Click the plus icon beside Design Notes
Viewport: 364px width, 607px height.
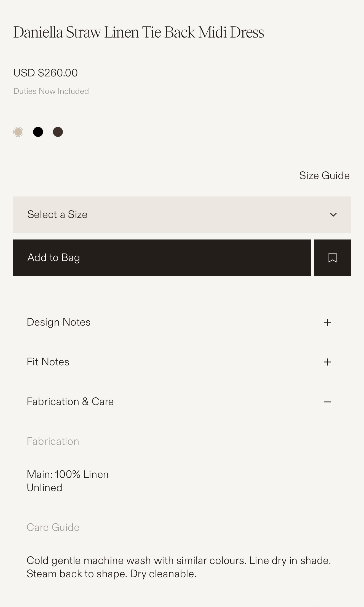(327, 322)
